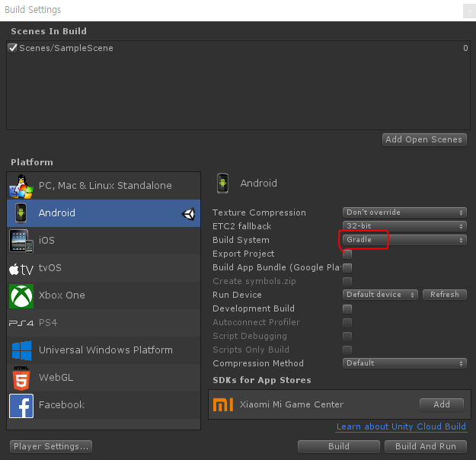Viewport: 476px width, 460px height.
Task: Enable the Export Project checkbox
Action: tap(347, 254)
